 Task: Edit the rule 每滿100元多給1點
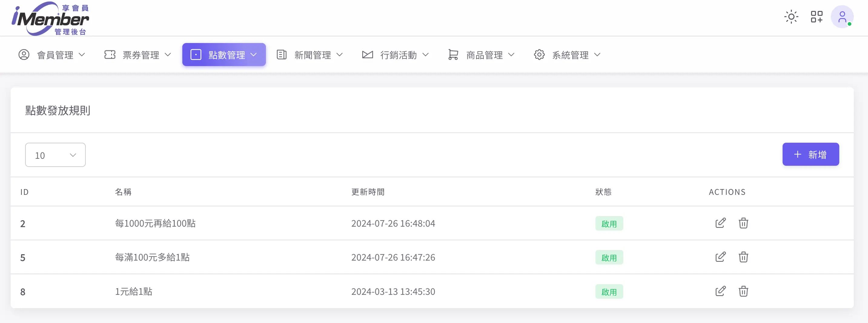[720, 257]
